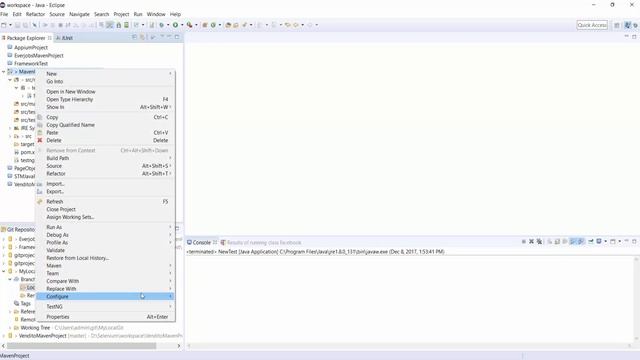
Task: Click the External Tools run toolbar icon
Action: [189, 25]
